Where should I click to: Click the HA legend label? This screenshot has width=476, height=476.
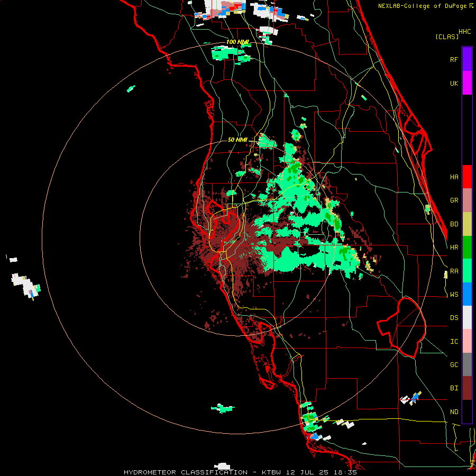pos(454,177)
